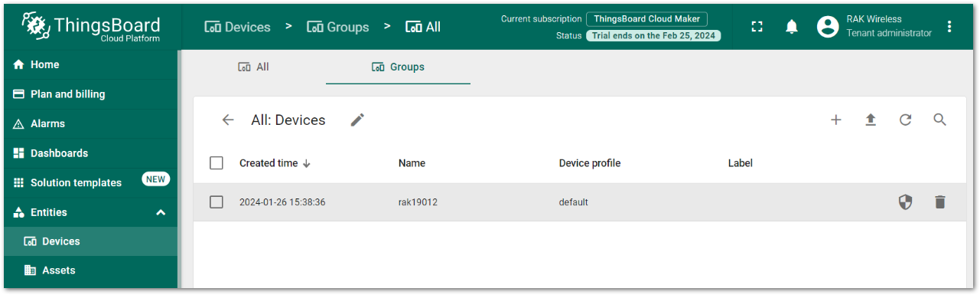Click the Alarms warning triangle icon
The image size is (980, 295).
pos(19,124)
